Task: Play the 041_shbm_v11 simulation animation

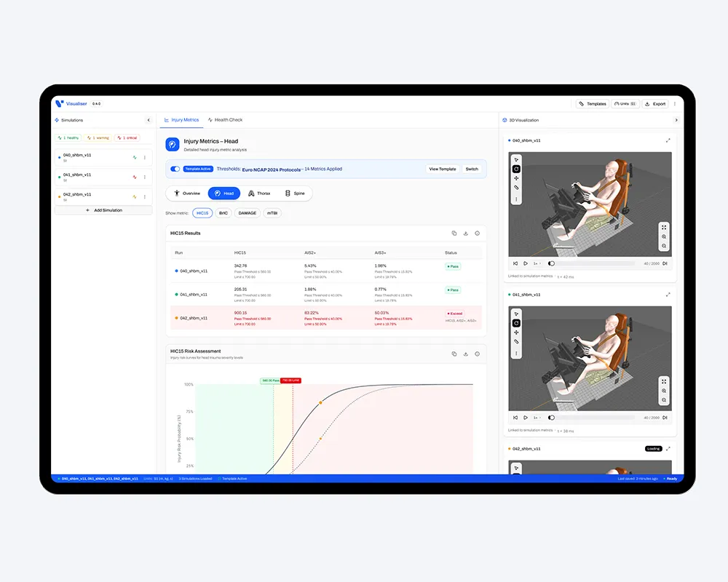Action: pyautogui.click(x=526, y=418)
